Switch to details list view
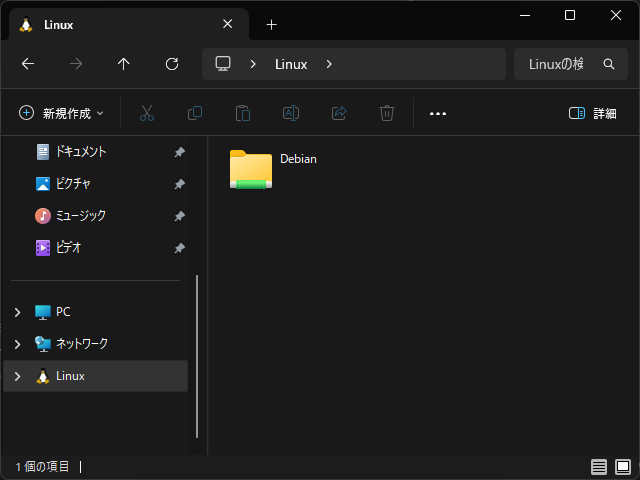This screenshot has width=640, height=480. pyautogui.click(x=599, y=467)
